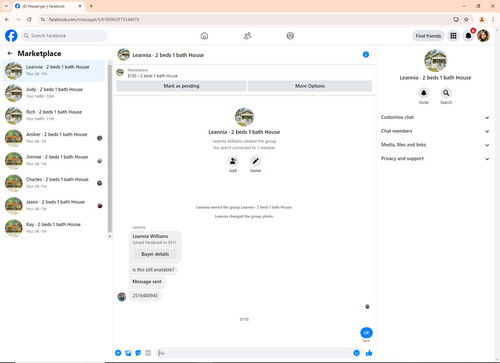Viewport: 500px width, 363px height.
Task: Edit the group Name pencil icon
Action: tap(255, 161)
